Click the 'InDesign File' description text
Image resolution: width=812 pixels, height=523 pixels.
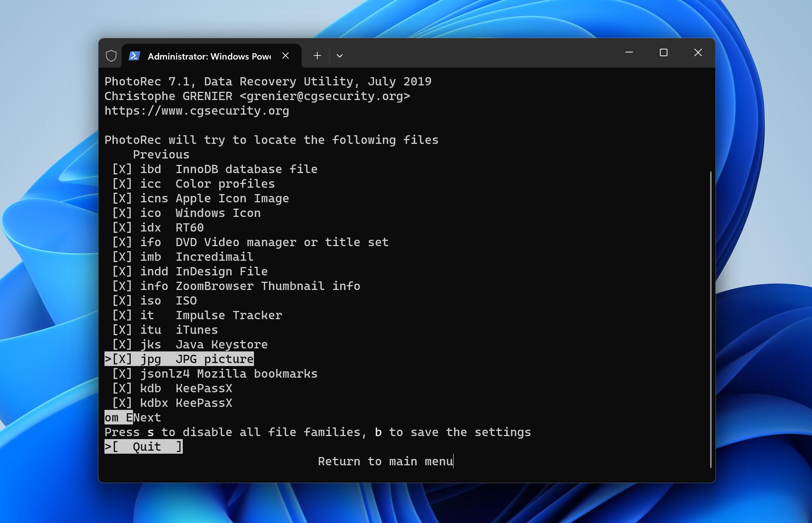pos(222,271)
